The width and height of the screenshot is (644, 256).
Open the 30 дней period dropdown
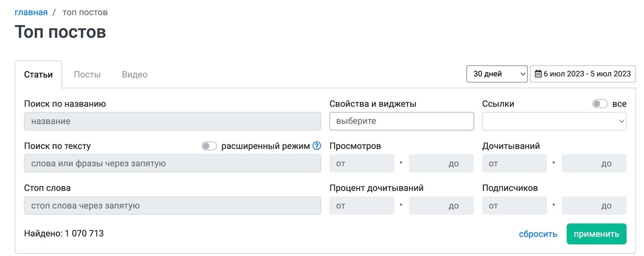[497, 74]
